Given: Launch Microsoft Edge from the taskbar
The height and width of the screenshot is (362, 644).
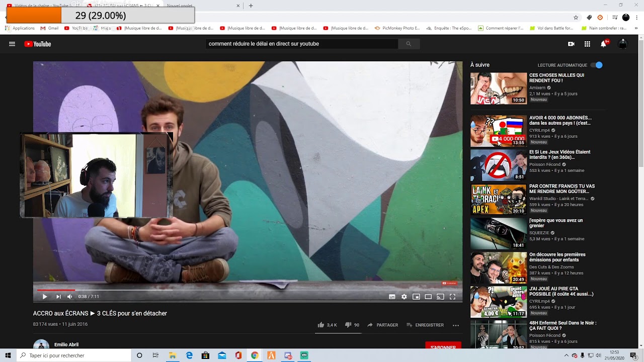Looking at the screenshot, I should pos(189,355).
